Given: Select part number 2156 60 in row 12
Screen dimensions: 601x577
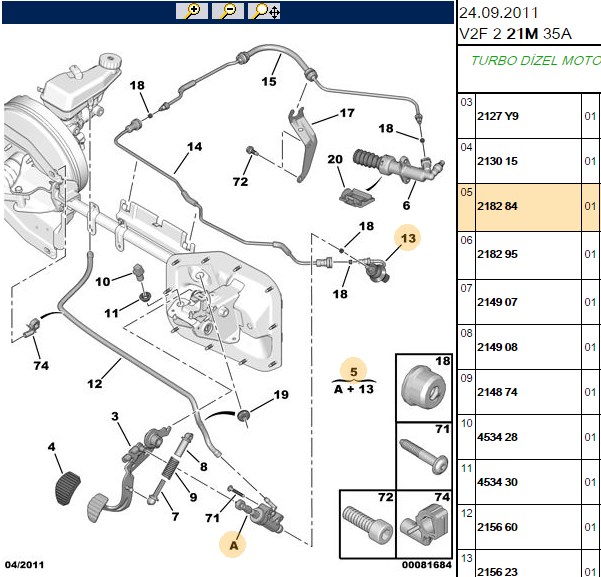Looking at the screenshot, I should coord(497,527).
